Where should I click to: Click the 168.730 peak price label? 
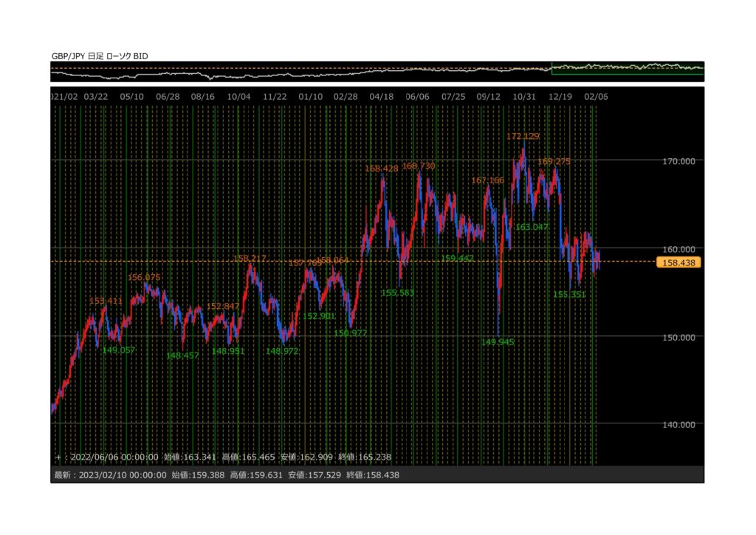(x=419, y=166)
